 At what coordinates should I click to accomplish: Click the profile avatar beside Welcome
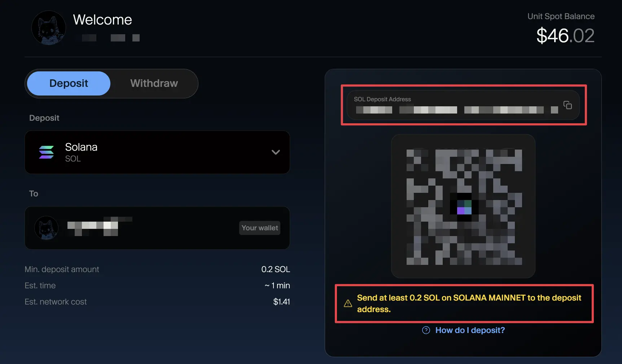[x=48, y=28]
